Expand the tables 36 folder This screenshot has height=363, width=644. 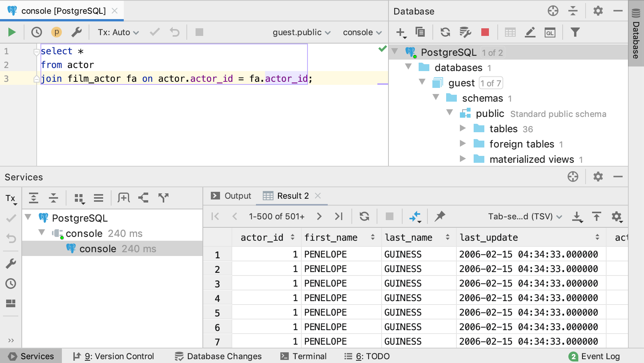point(463,128)
